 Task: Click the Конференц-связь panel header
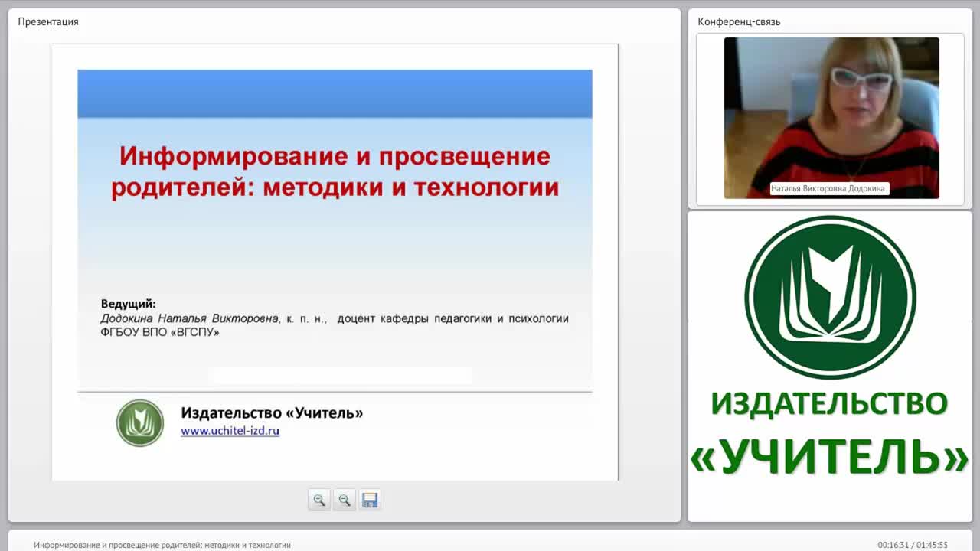click(x=739, y=21)
